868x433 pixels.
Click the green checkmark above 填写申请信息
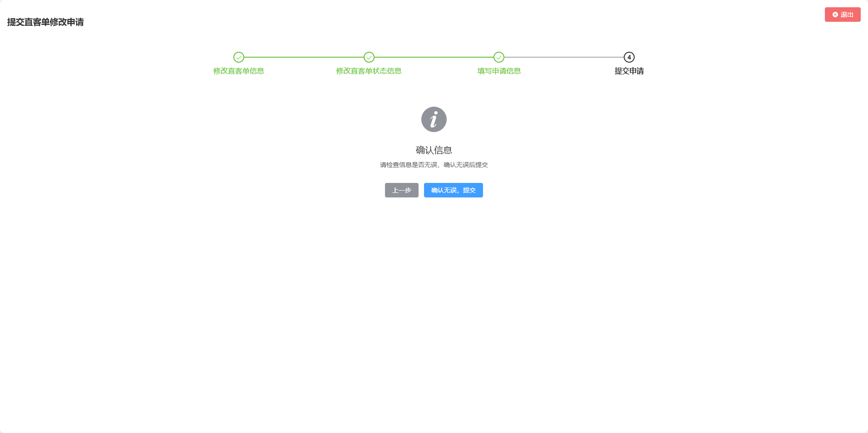pyautogui.click(x=499, y=57)
